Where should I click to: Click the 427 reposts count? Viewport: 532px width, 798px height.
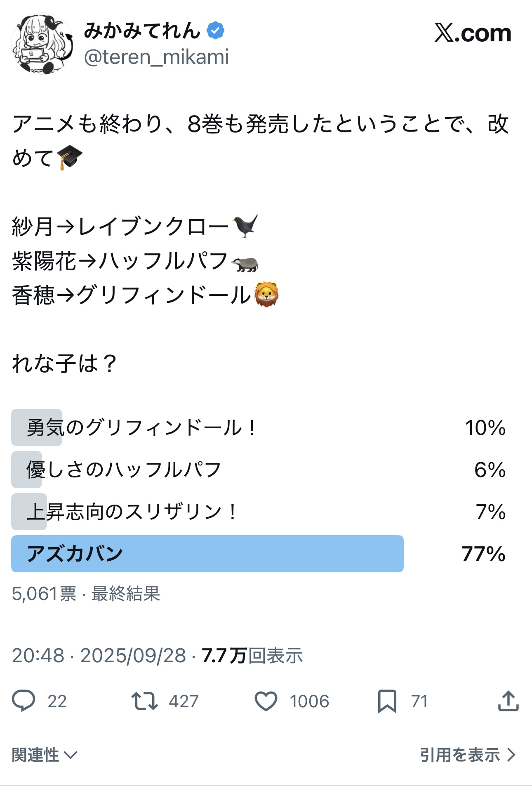click(x=184, y=701)
